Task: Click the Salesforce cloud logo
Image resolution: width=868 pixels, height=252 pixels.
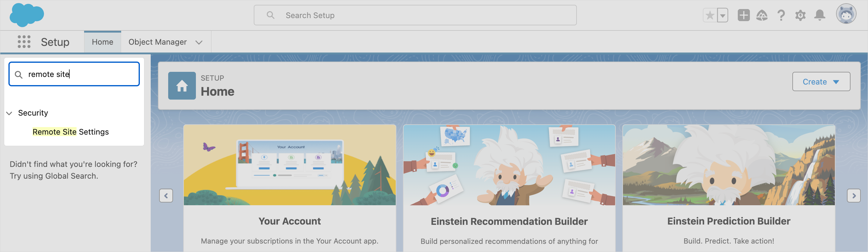Action: point(27,15)
